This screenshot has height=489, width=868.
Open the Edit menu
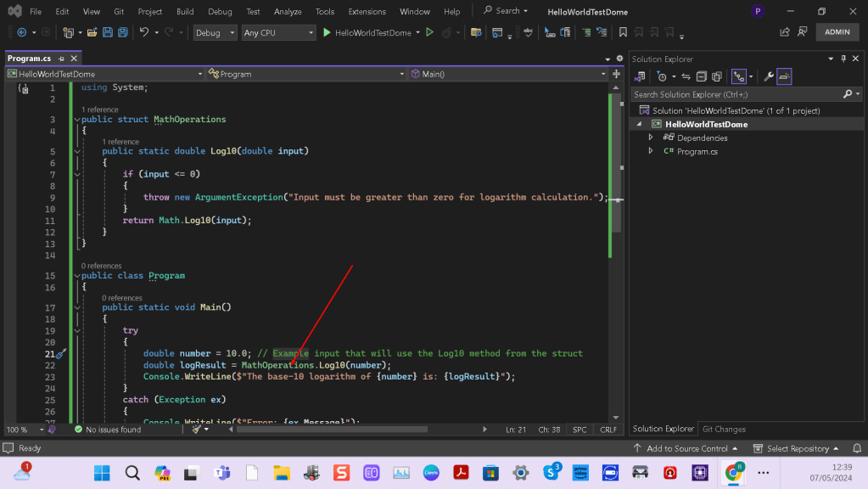coord(62,11)
